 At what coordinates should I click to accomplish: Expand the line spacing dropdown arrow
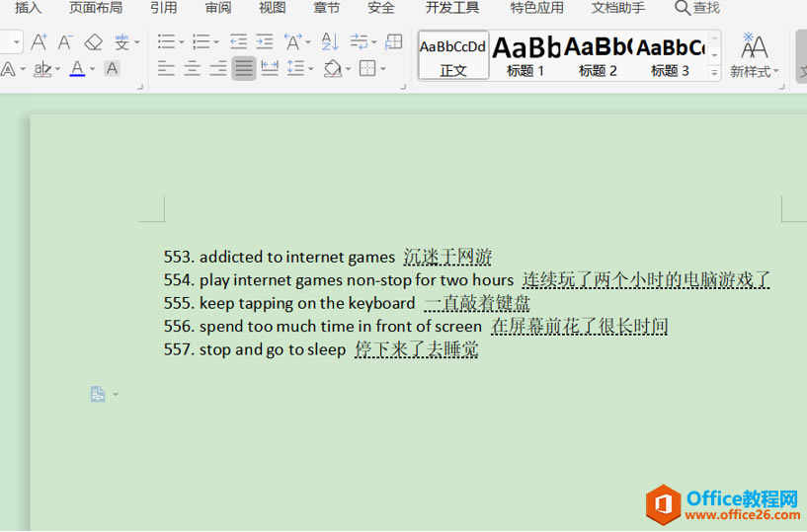310,69
